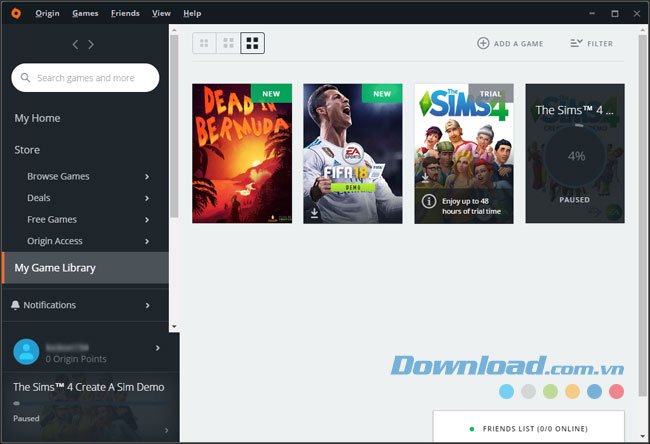Image resolution: width=650 pixels, height=444 pixels.
Task: Open the Friends menu
Action: 125,13
